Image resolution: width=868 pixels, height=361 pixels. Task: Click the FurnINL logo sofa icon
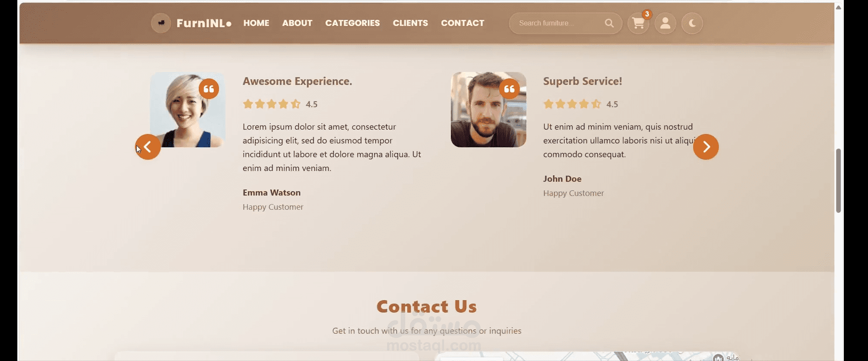(161, 23)
